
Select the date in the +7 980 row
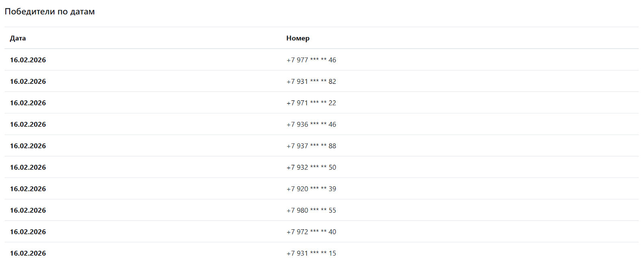pos(28,210)
